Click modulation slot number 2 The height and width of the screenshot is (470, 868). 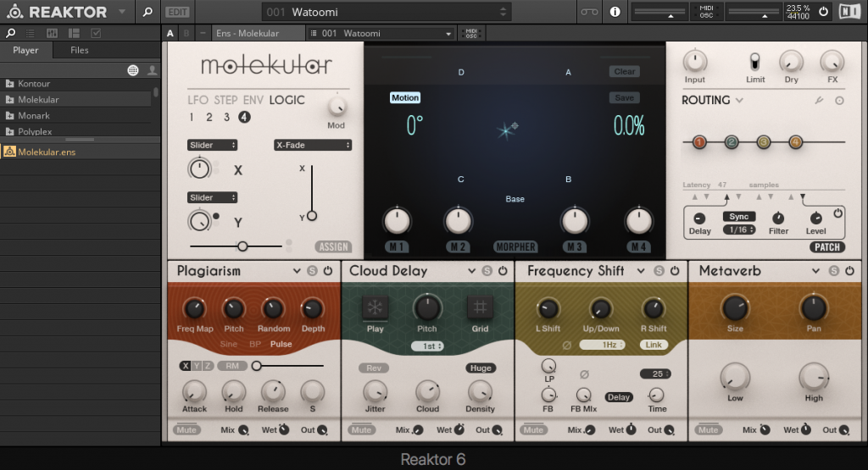point(209,117)
